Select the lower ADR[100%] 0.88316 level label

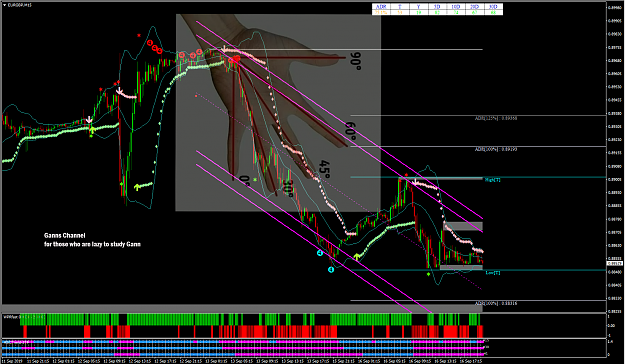point(496,303)
